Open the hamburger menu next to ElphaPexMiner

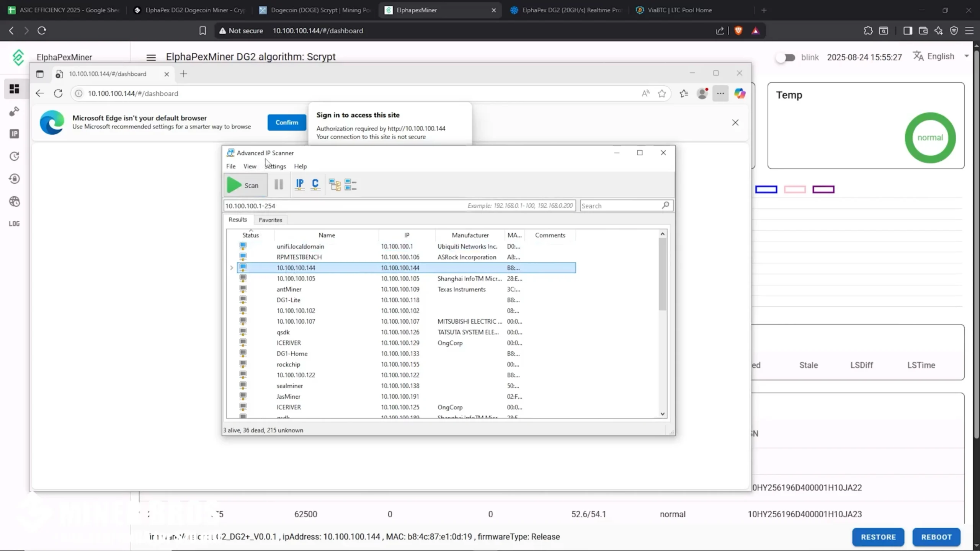pos(151,57)
